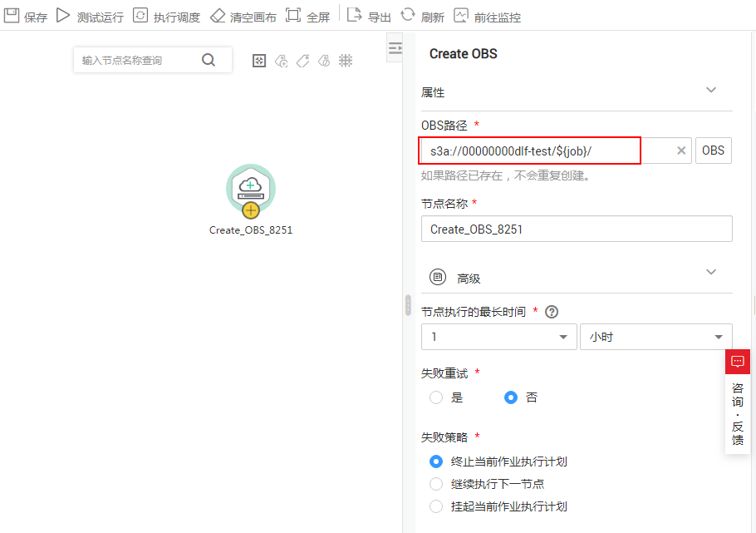Open the 小时 time unit dropdown
The width and height of the screenshot is (756, 533).
(x=655, y=337)
